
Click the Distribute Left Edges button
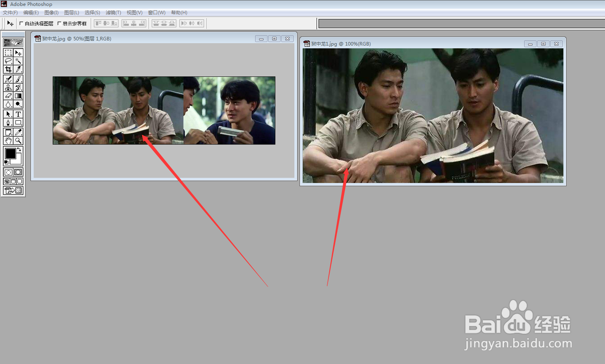coord(183,23)
